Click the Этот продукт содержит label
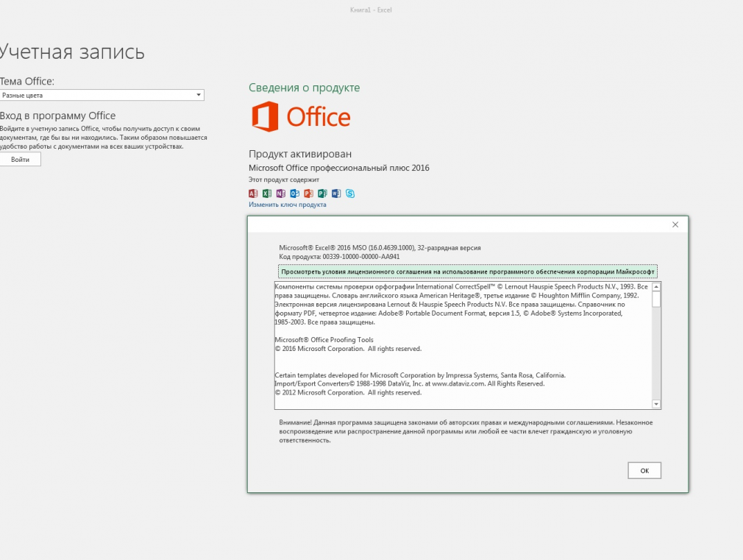This screenshot has height=560, width=743. (284, 180)
